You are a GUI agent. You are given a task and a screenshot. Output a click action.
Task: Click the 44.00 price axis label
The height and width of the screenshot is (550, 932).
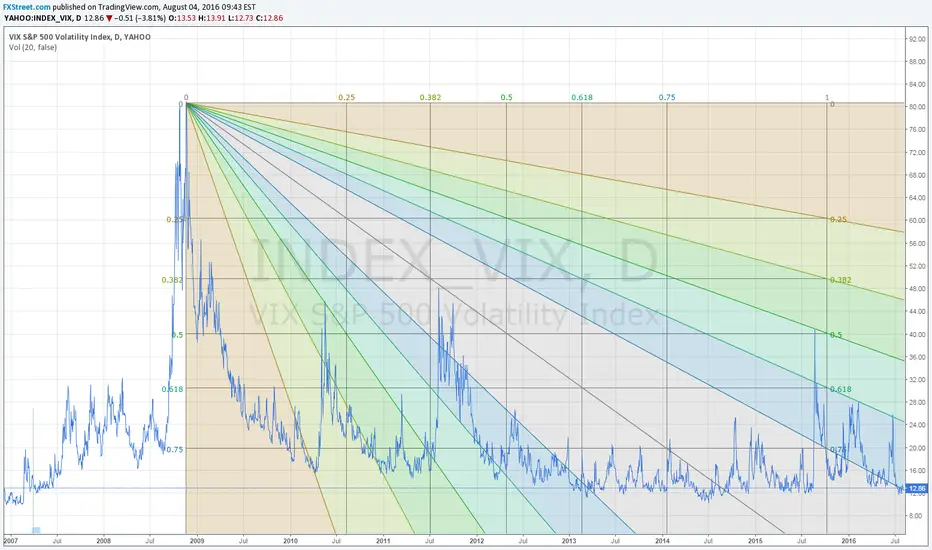click(917, 311)
